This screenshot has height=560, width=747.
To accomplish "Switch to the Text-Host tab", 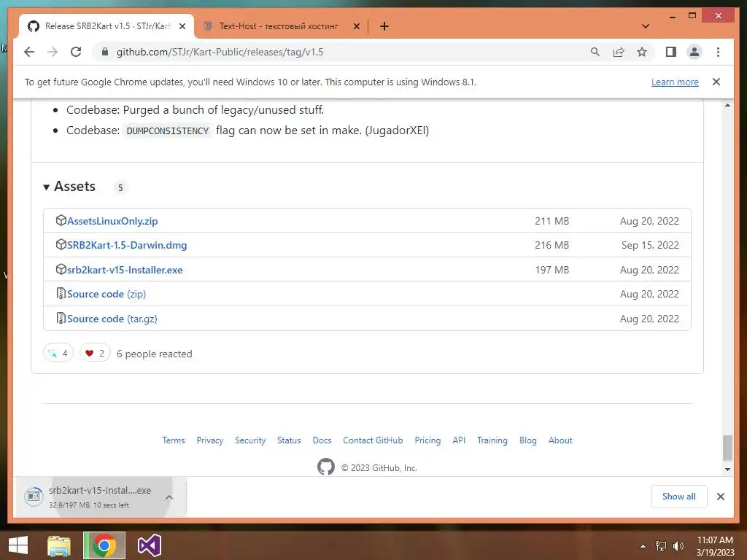I will [x=281, y=26].
